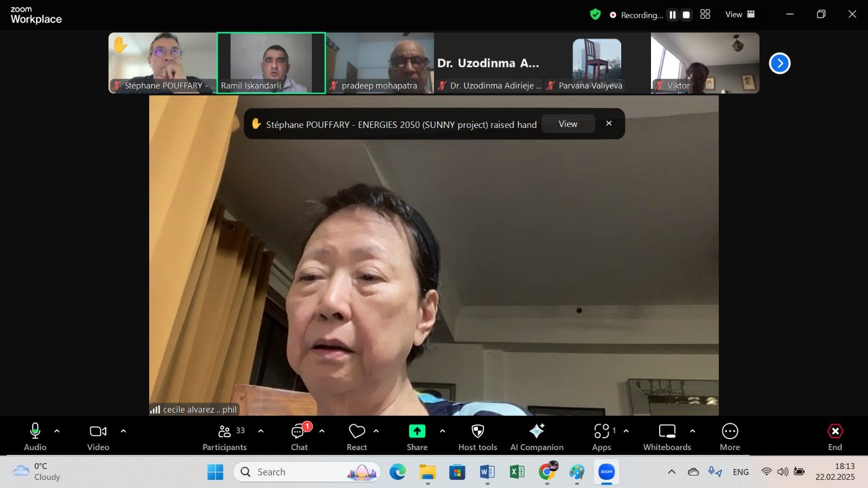Show next participants with blue arrow
The image size is (868, 488).
point(780,63)
